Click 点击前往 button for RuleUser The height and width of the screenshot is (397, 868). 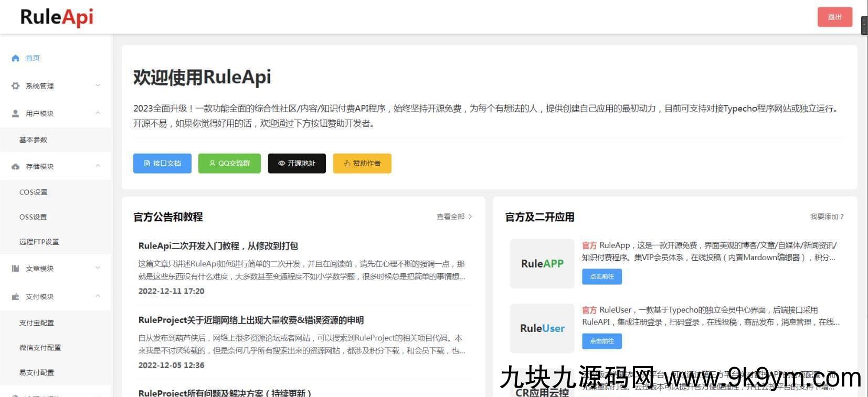point(602,341)
